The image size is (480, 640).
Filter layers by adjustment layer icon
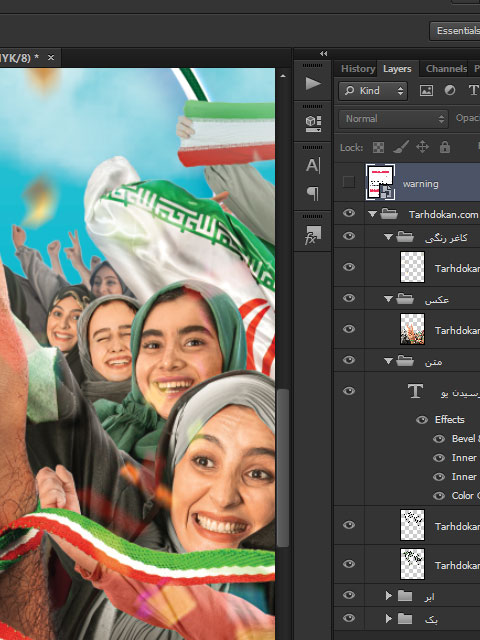[x=450, y=91]
